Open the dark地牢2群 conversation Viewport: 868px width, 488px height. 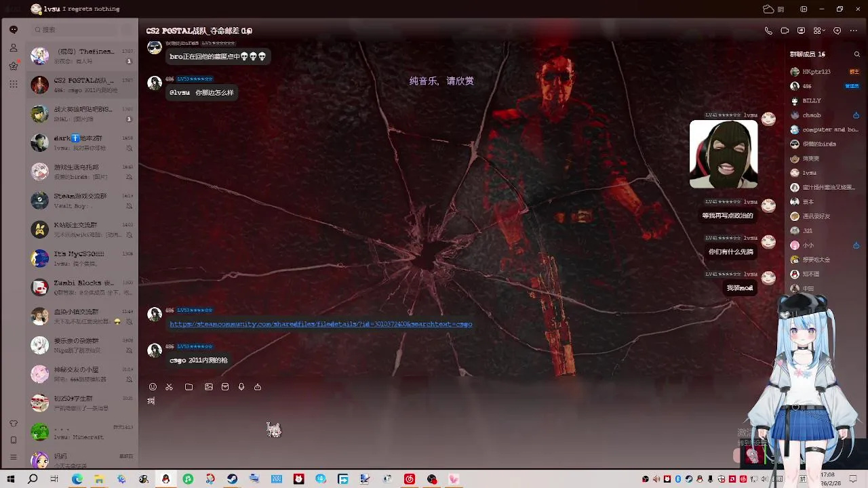(82, 142)
